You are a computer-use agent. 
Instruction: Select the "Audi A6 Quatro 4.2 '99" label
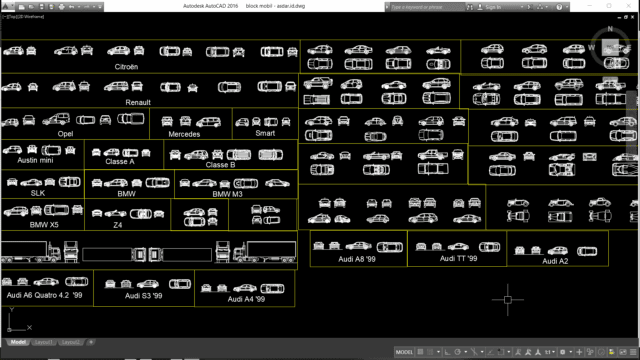(44, 295)
